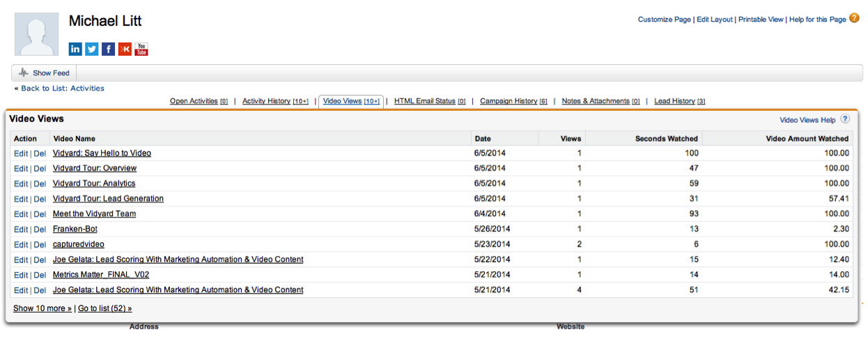Viewport: 868px width, 339px height.
Task: Open the Customize Page link
Action: 664,20
